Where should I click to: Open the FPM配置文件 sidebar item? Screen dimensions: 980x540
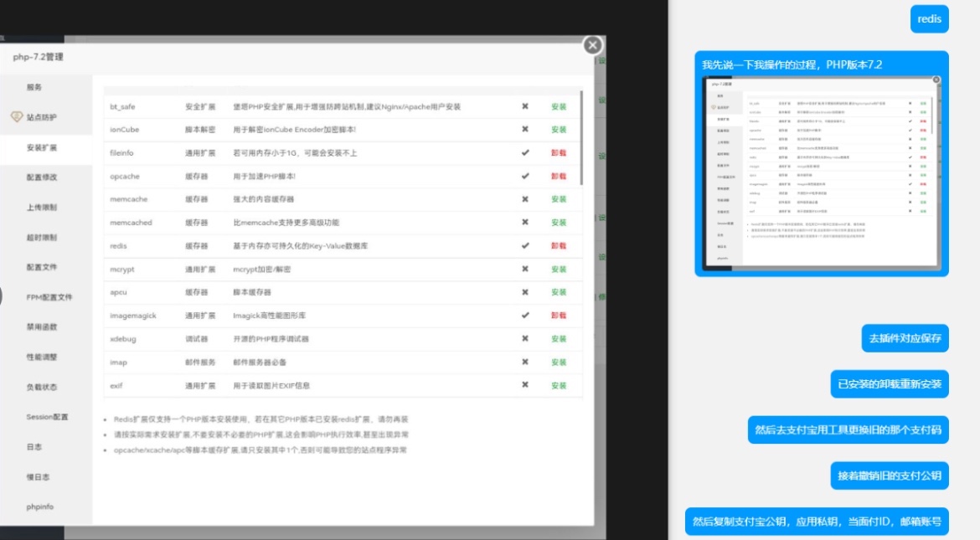click(49, 297)
